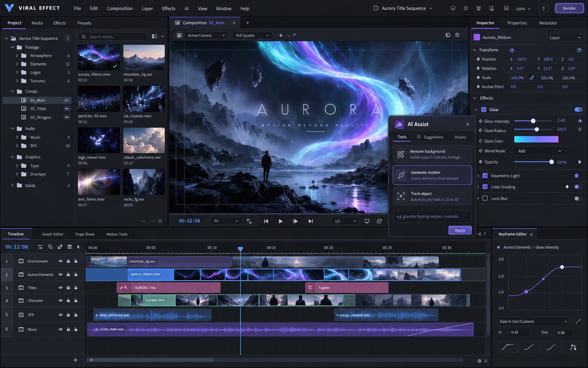Click the Render button
Viewport: 588px width, 368px height.
(569, 8)
